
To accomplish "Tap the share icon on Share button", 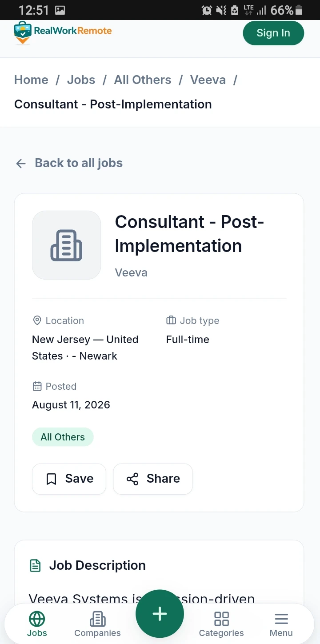I will (x=132, y=479).
